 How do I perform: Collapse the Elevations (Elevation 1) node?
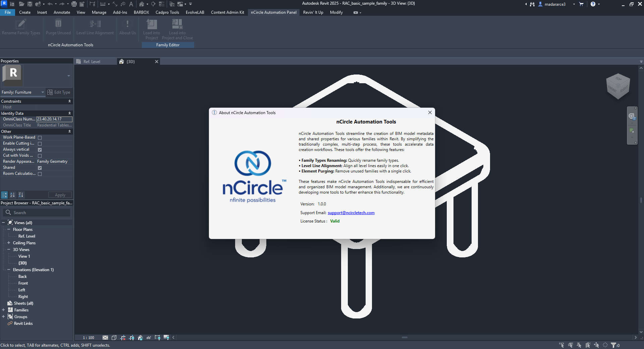[9, 269]
